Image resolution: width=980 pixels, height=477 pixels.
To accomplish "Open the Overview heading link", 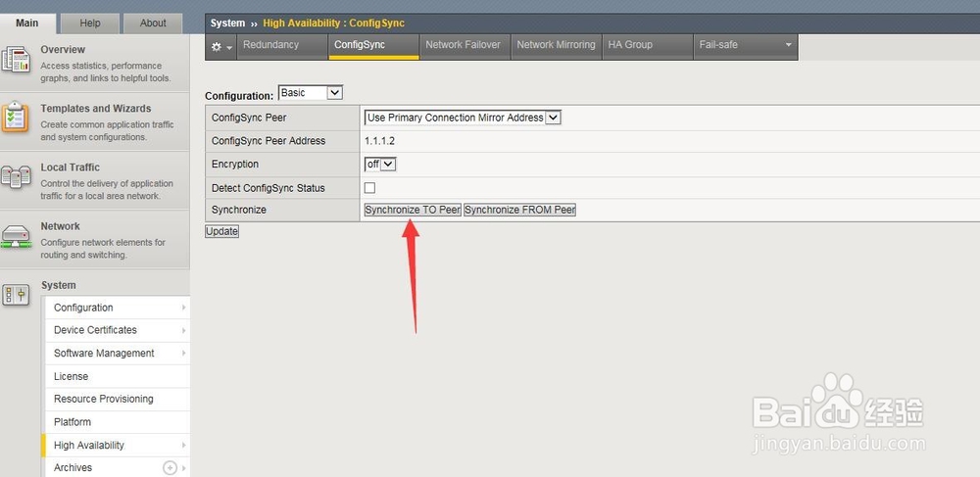I will [x=63, y=49].
